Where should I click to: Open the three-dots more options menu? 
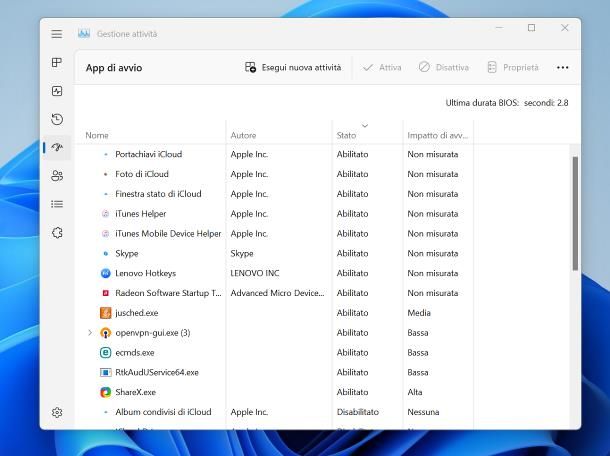tap(563, 67)
